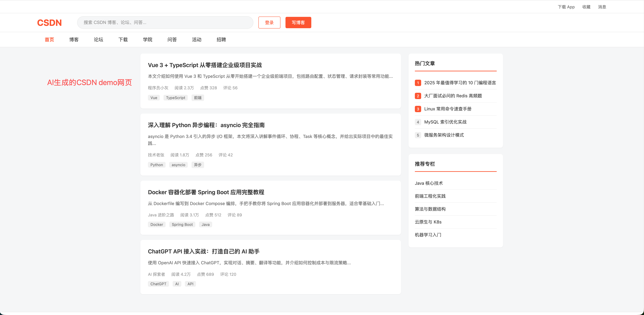Click the asyncio article summary text

click(270, 140)
